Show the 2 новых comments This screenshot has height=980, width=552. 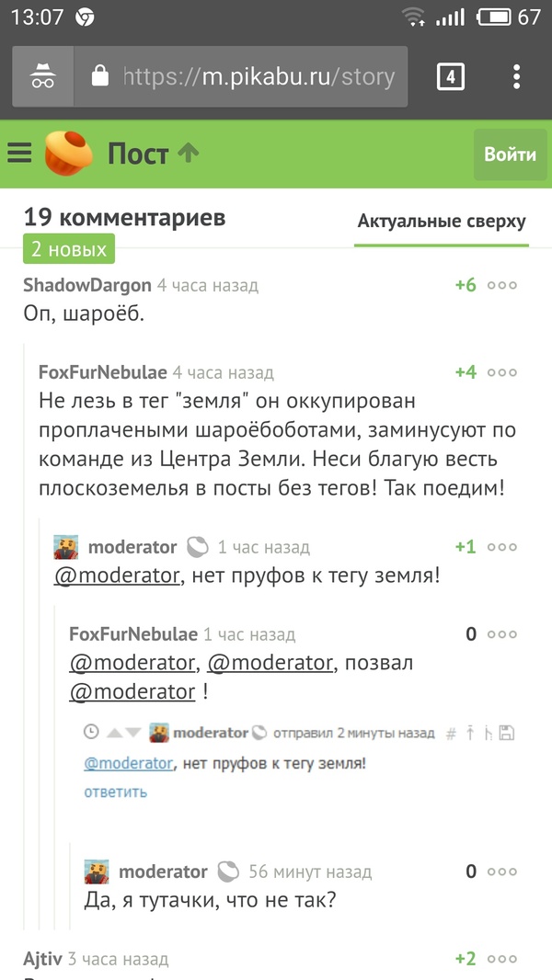click(69, 249)
